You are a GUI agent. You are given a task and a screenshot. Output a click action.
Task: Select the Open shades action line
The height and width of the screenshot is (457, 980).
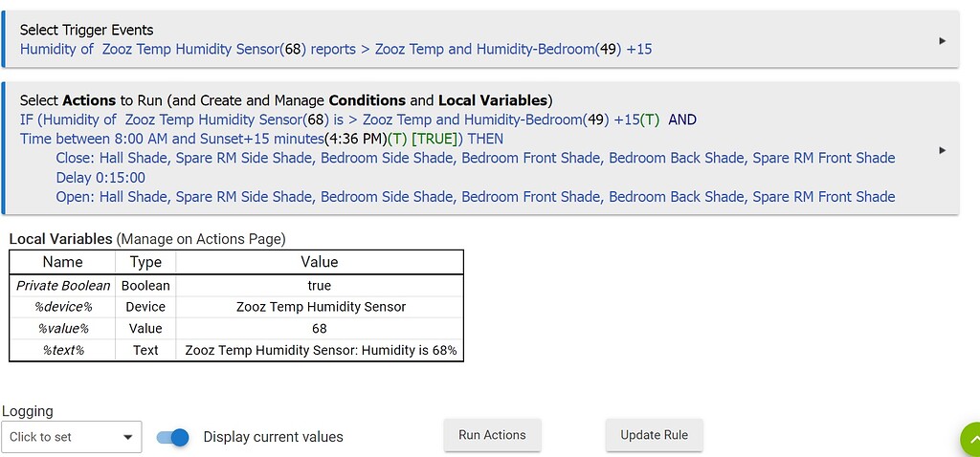476,197
